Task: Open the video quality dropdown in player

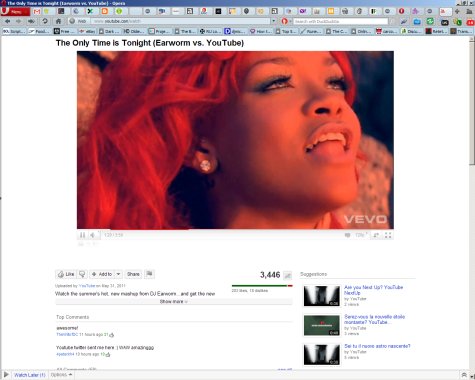Action: coord(361,235)
